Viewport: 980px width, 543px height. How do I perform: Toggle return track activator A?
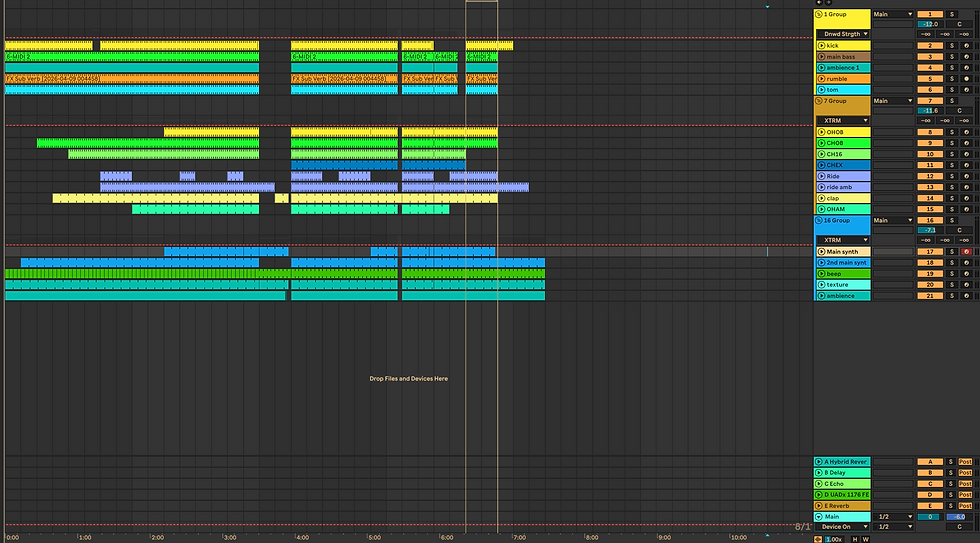pos(930,462)
